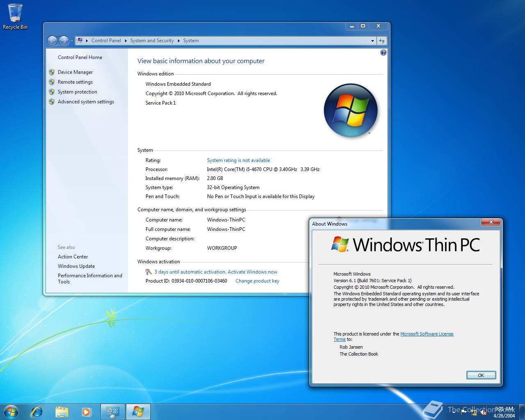Screen dimensions: 525x420
Task: Click shield icon beside Advanced system settings
Action: [52, 102]
